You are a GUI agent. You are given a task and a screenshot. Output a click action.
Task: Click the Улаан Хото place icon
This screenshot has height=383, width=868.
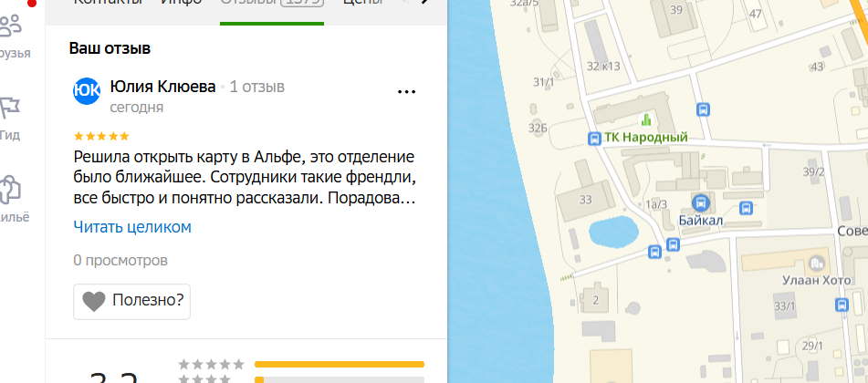(x=816, y=263)
